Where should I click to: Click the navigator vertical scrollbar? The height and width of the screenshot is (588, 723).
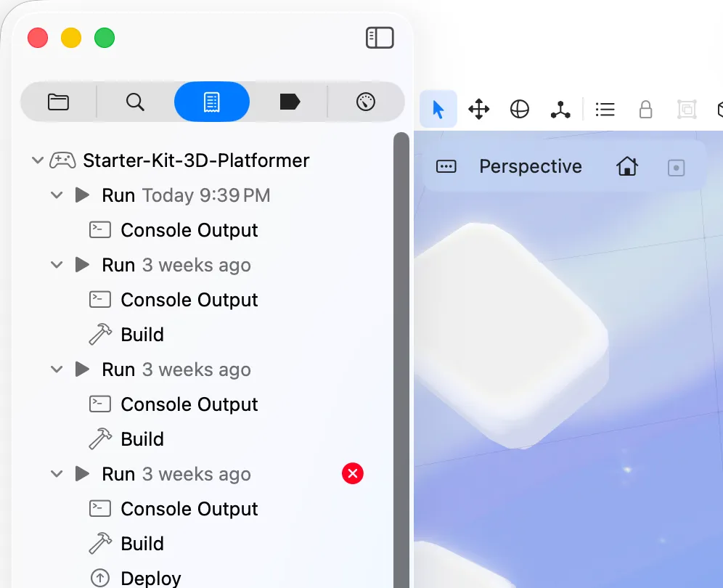coord(401,360)
